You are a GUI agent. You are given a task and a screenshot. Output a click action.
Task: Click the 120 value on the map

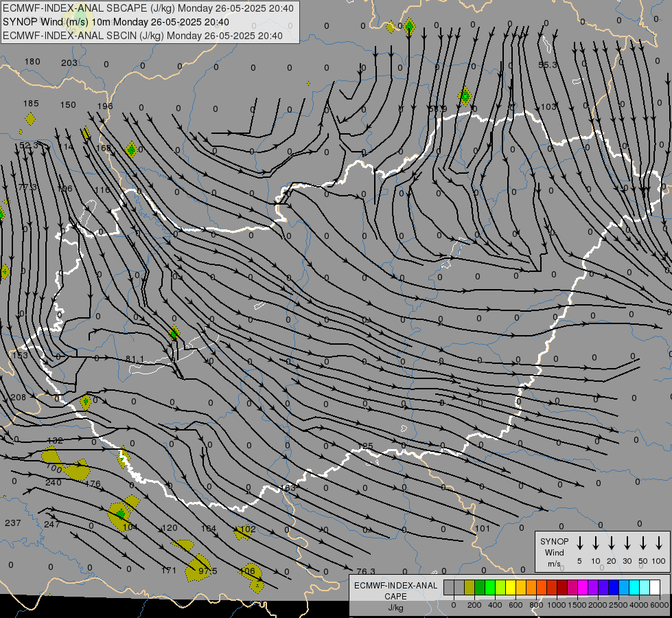[170, 528]
